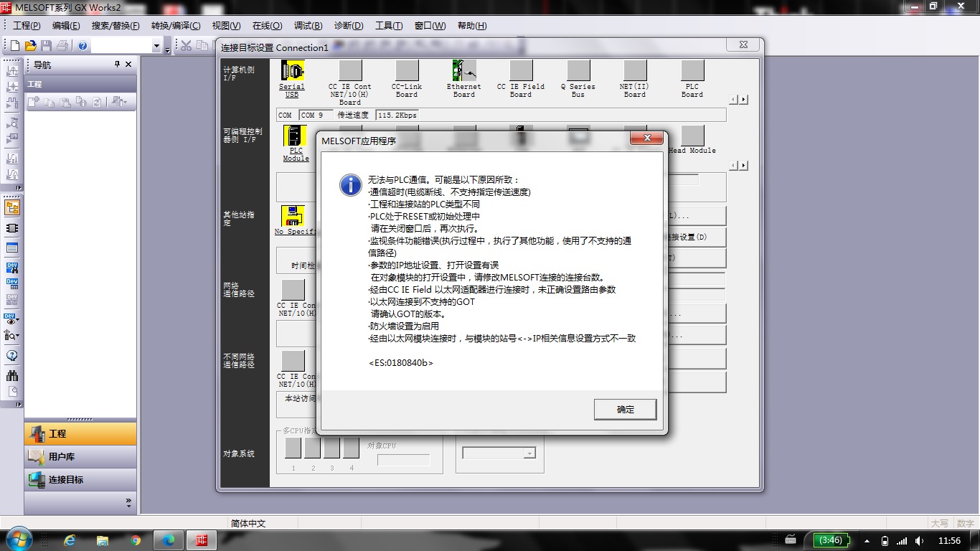Open Chrome from the Windows taskbar
Viewport: 980px width, 551px height.
pos(136,540)
